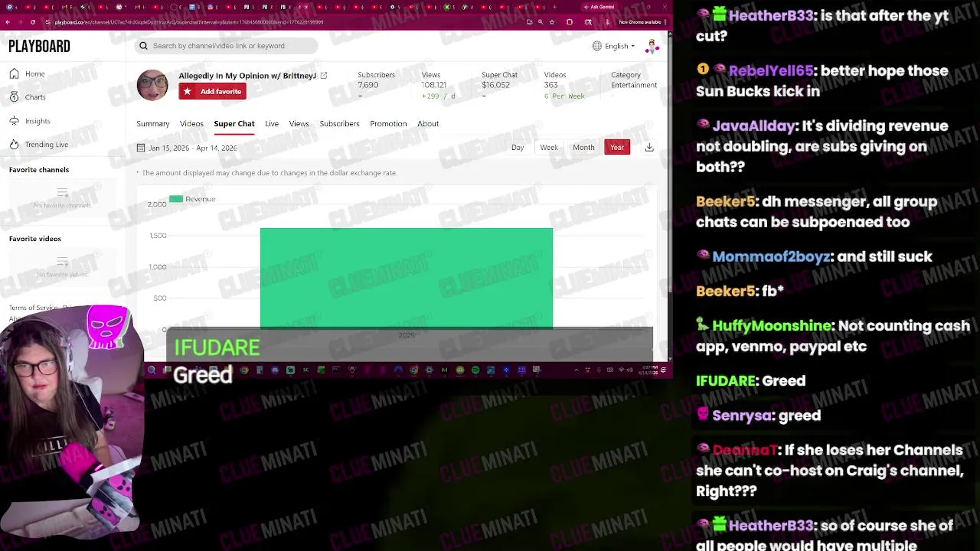
Task: Click the green revenue bar in chart
Action: [x=407, y=278]
